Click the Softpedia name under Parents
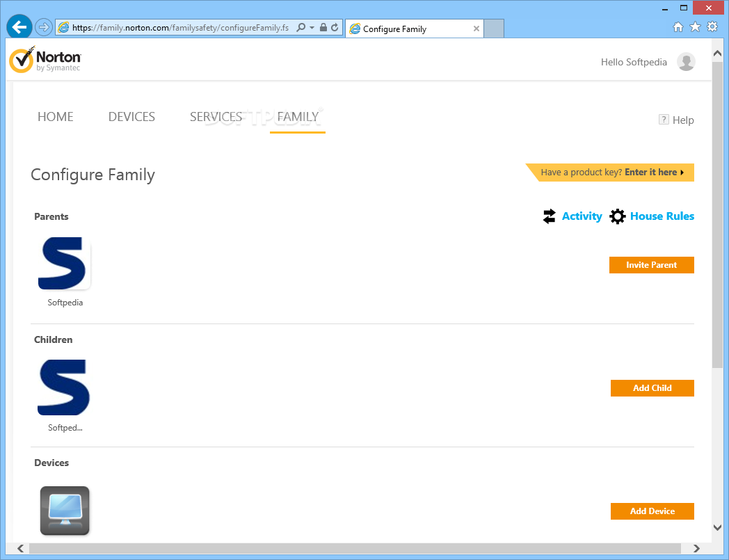The width and height of the screenshot is (729, 560). 65,303
